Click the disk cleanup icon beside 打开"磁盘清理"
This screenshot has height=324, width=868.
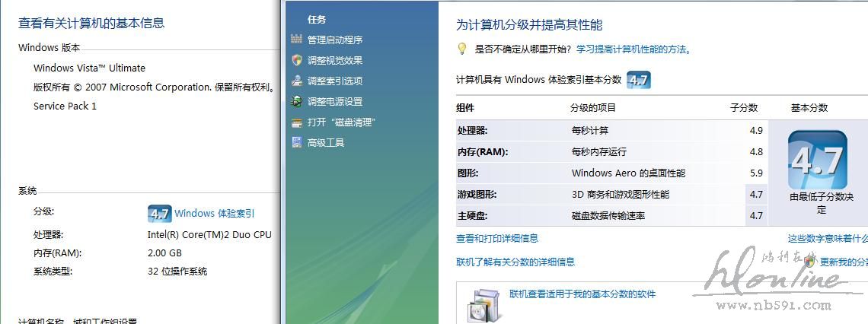297,122
